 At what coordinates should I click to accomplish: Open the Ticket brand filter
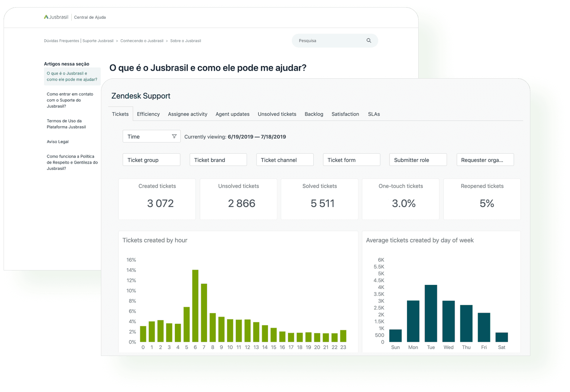218,160
